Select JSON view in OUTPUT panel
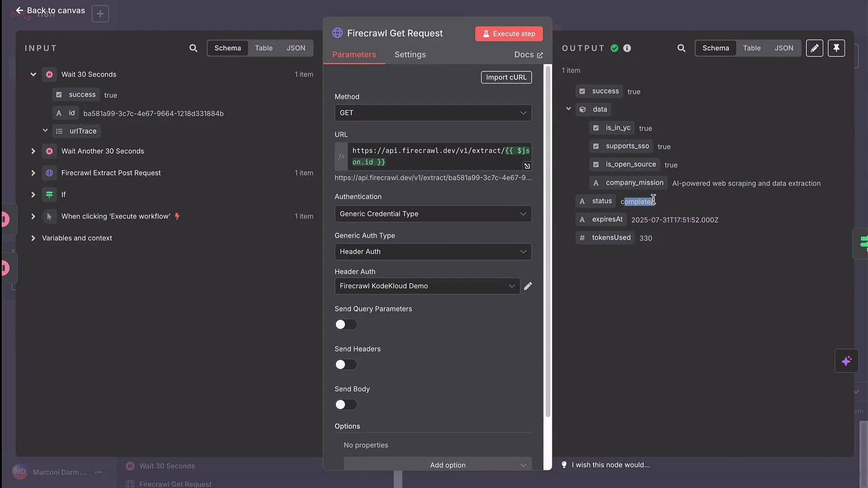Image resolution: width=868 pixels, height=488 pixels. 784,48
